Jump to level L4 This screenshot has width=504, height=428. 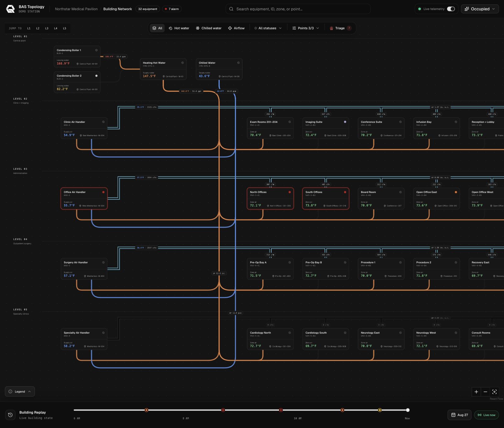pos(56,28)
